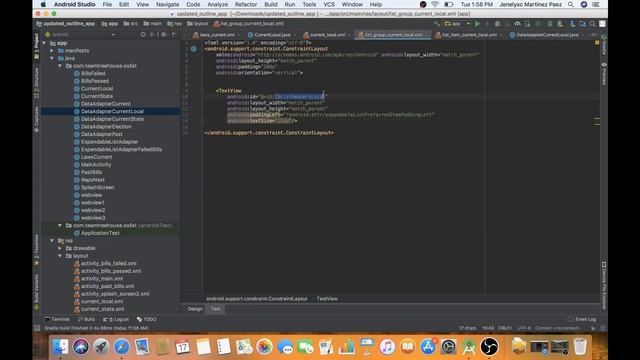The height and width of the screenshot is (360, 640).
Task: Open Siri in the Dock
Action: pos(80,347)
